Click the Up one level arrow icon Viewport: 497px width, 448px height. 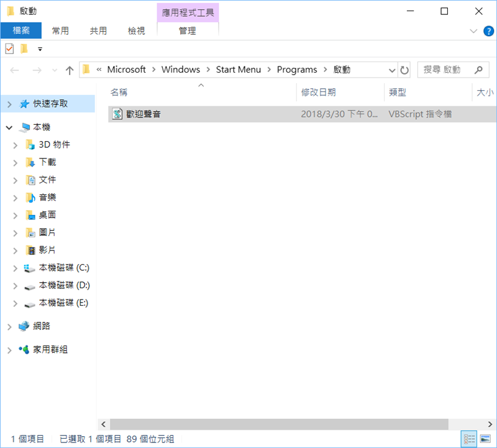pyautogui.click(x=70, y=70)
